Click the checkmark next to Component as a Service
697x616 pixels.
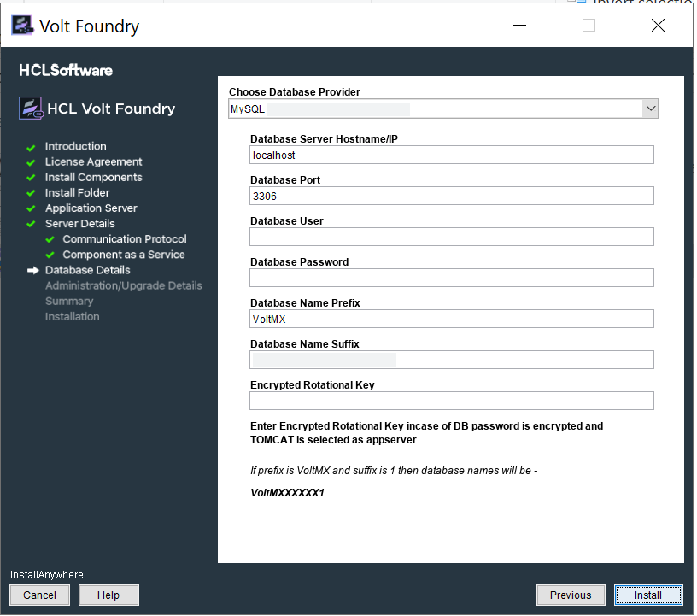pyautogui.click(x=50, y=255)
